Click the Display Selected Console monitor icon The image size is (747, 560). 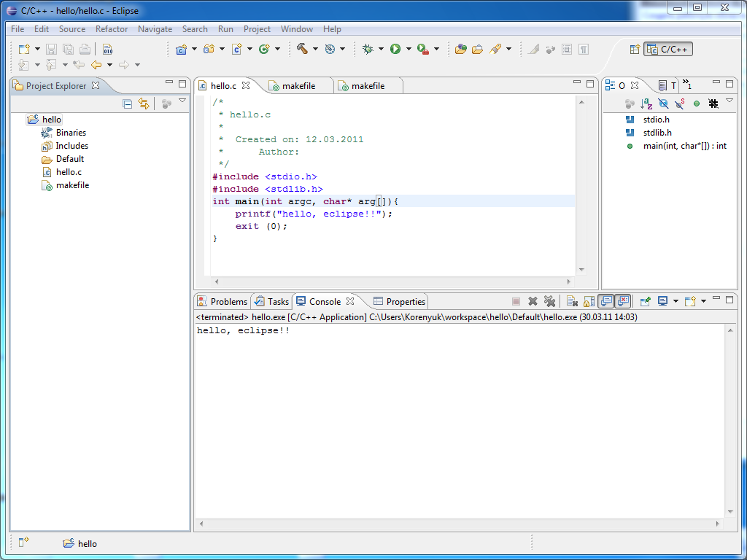click(662, 301)
